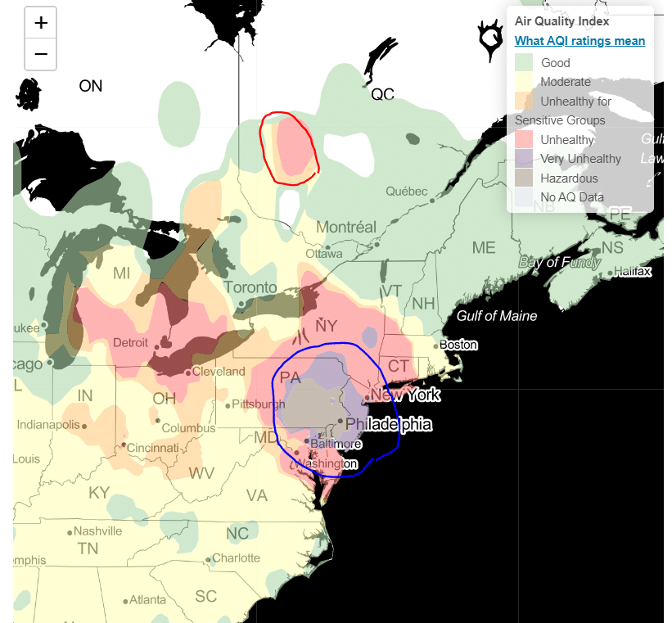
Task: Click the zoom out minus button
Action: point(41,55)
